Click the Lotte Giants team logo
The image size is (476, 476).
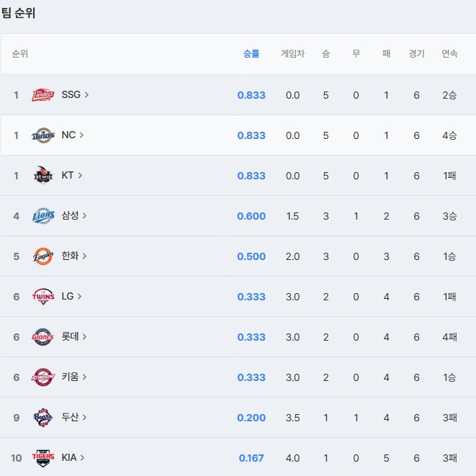(x=43, y=337)
